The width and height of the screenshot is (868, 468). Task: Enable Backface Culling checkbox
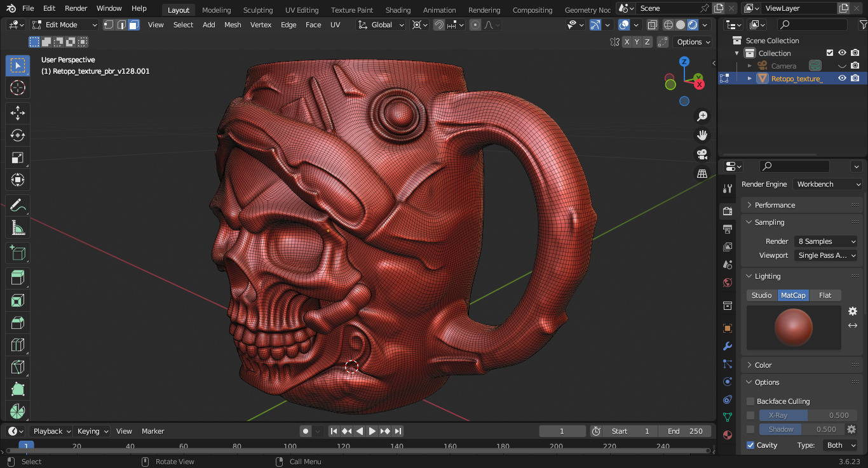pyautogui.click(x=750, y=401)
